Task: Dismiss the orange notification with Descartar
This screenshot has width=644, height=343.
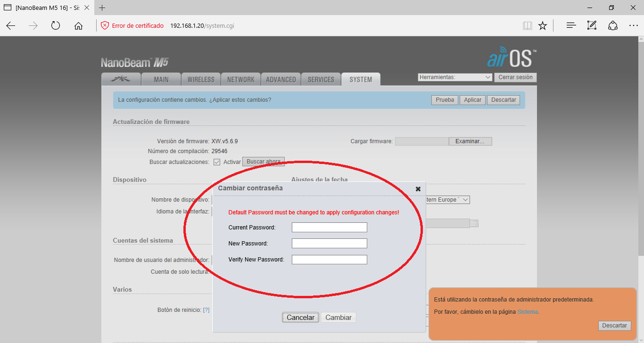Action: pos(614,326)
